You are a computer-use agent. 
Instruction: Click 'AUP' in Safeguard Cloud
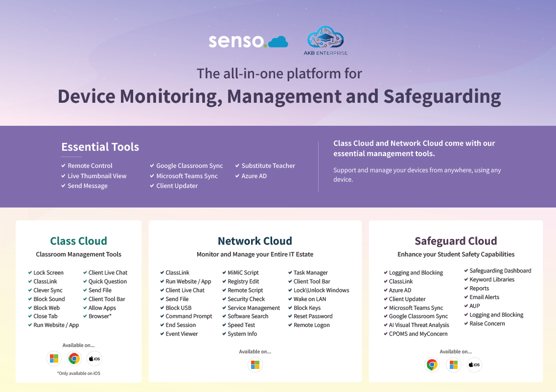[x=474, y=306]
